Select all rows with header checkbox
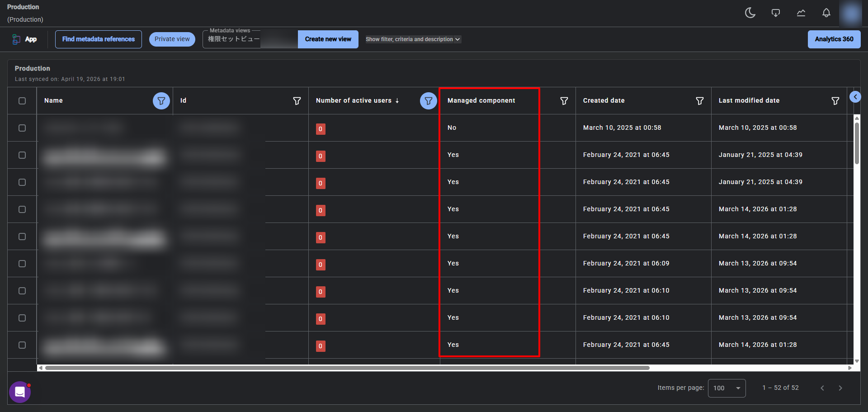868x412 pixels. [22, 101]
